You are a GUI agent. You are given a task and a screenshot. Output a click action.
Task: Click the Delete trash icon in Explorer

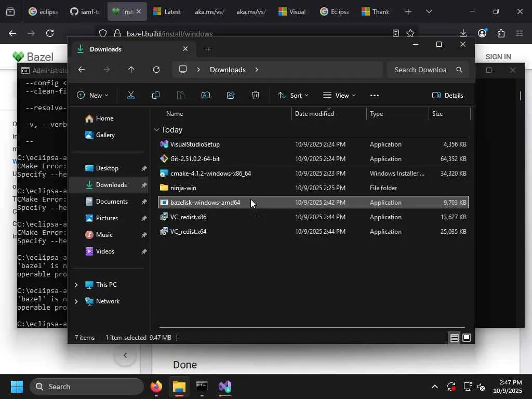pyautogui.click(x=256, y=96)
